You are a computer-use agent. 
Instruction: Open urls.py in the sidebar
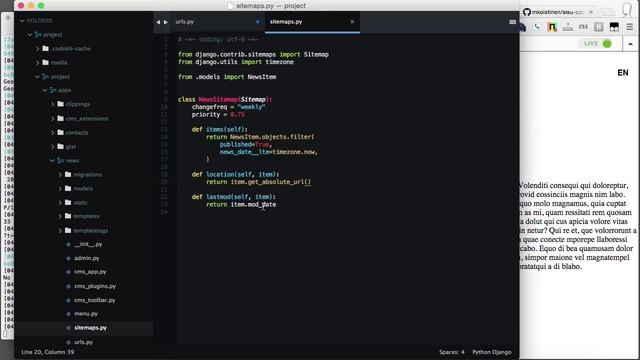(83, 342)
